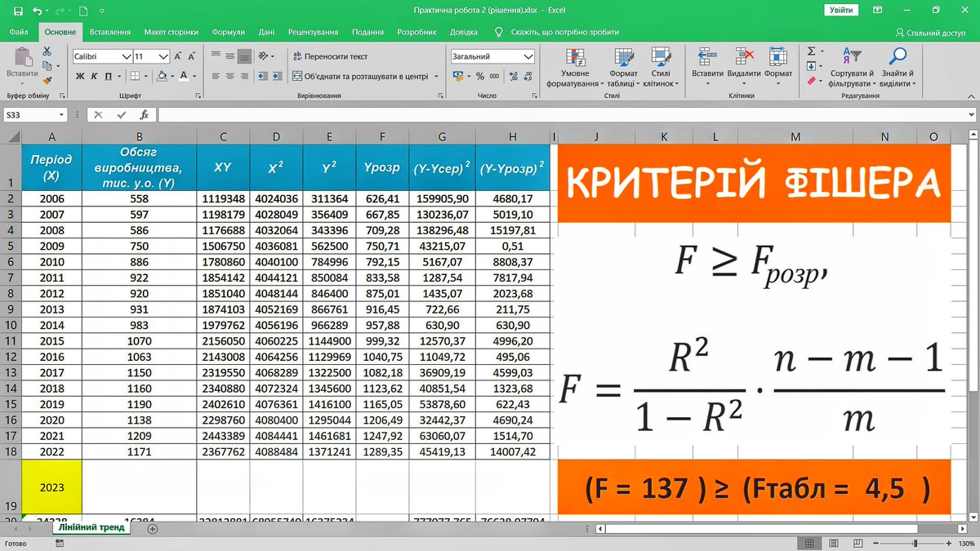The width and height of the screenshot is (980, 551).
Task: Click the Delete cells (Видалити) icon
Action: point(743,56)
